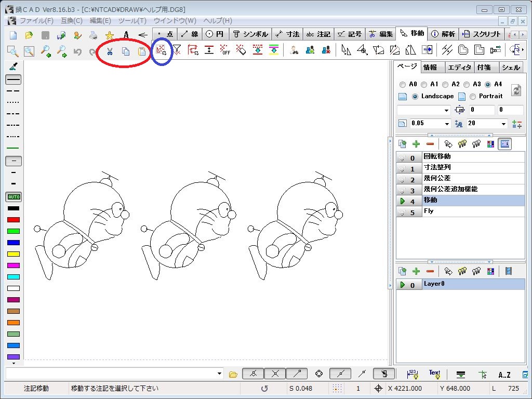
Task: Choose Portrait page orientation
Action: click(x=473, y=96)
